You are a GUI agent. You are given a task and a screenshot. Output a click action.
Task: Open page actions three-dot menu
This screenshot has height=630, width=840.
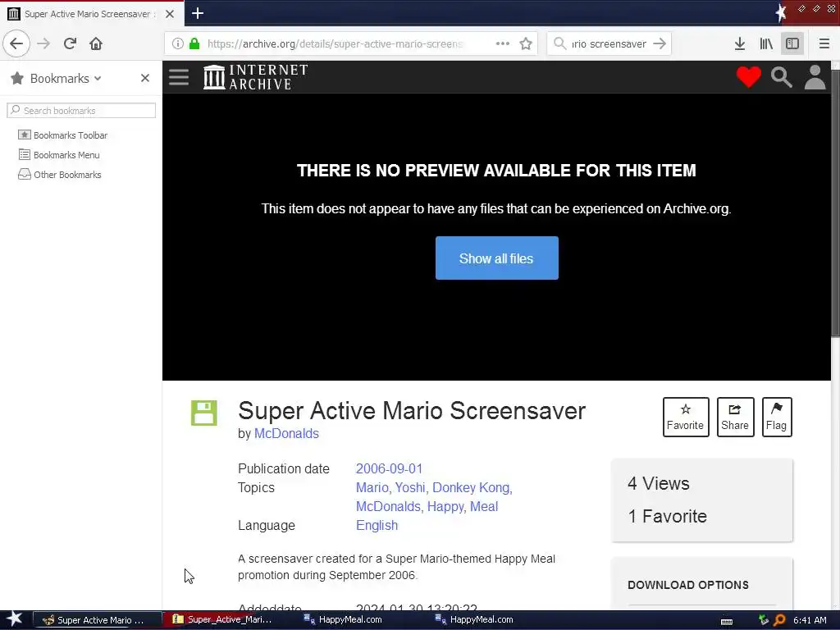pyautogui.click(x=503, y=43)
